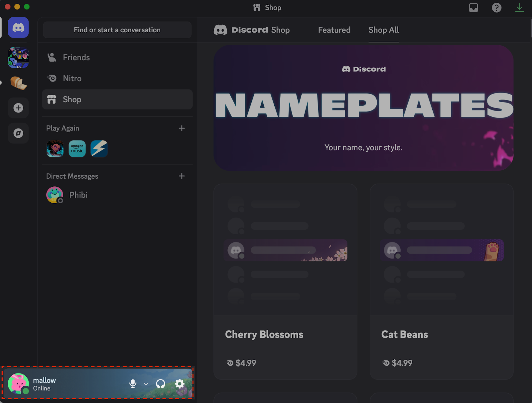Open Amazon Music under Play Again
532x403 pixels.
coord(77,148)
